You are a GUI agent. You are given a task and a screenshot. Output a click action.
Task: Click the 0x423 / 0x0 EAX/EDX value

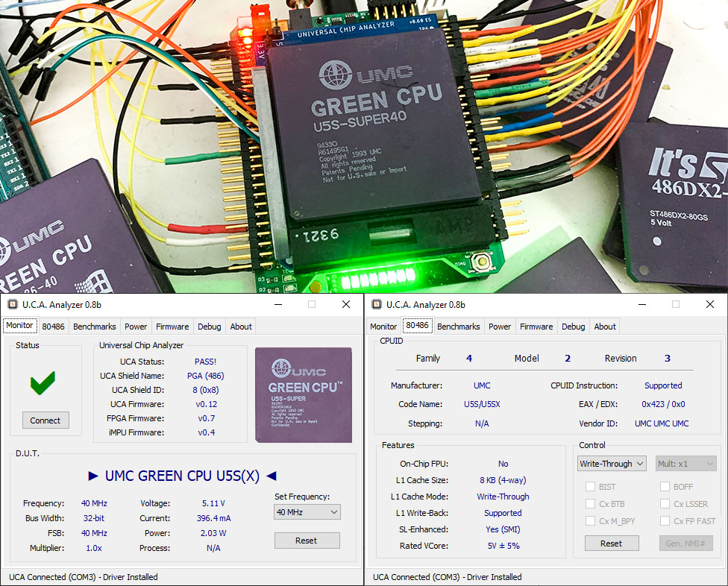[x=663, y=404]
